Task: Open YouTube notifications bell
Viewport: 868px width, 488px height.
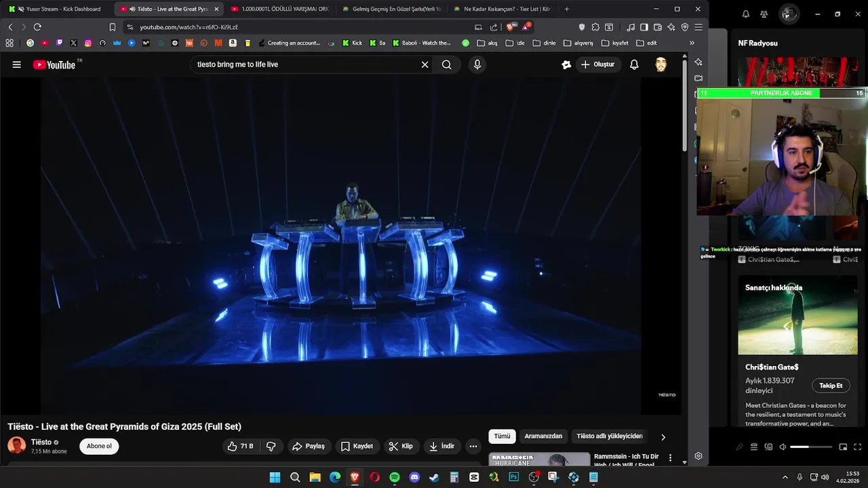Action: [x=634, y=64]
